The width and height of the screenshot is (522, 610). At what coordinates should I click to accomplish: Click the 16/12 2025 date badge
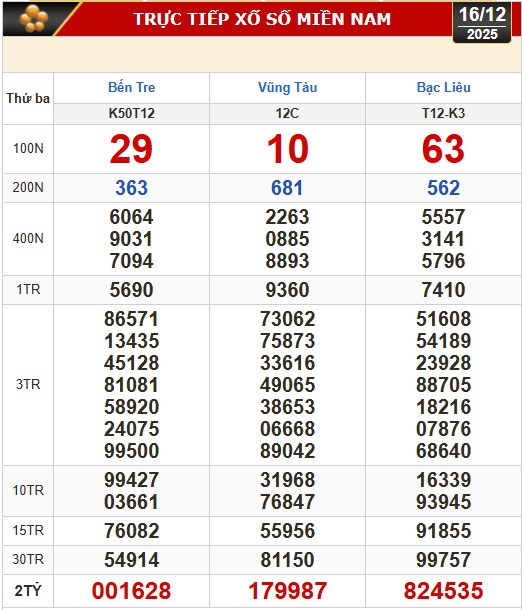[482, 23]
